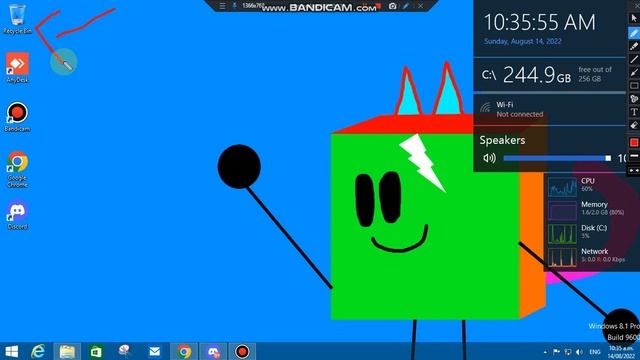Click the Speakers volume slider
Screen dimensions: 640x360
pyautogui.click(x=557, y=158)
